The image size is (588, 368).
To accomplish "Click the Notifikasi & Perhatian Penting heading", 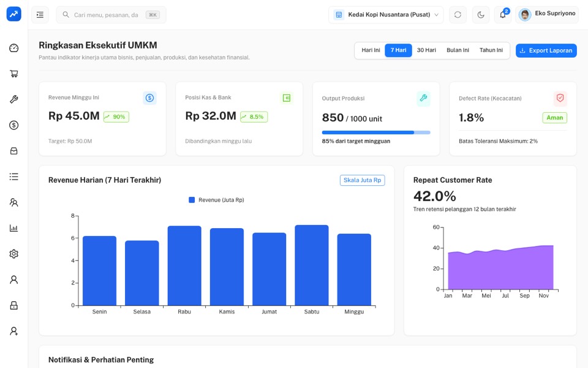I will pos(101,360).
